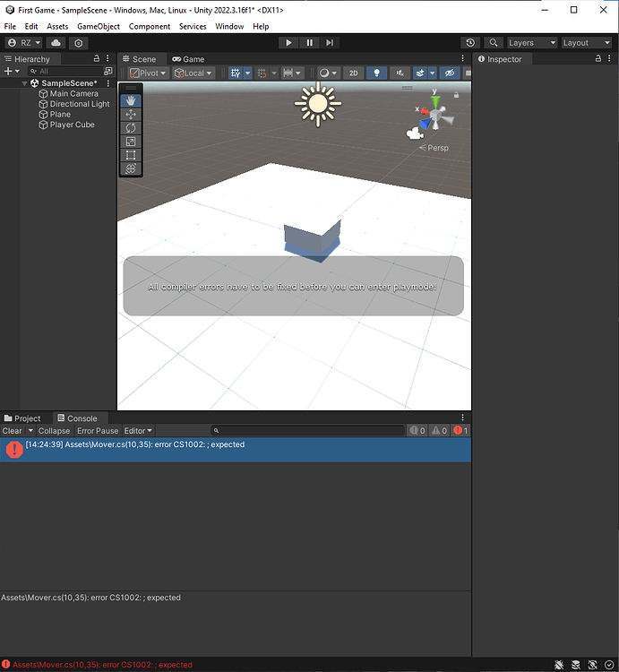The height and width of the screenshot is (672, 619).
Task: Click the Main Camera gizmo in Scene
Action: (415, 134)
